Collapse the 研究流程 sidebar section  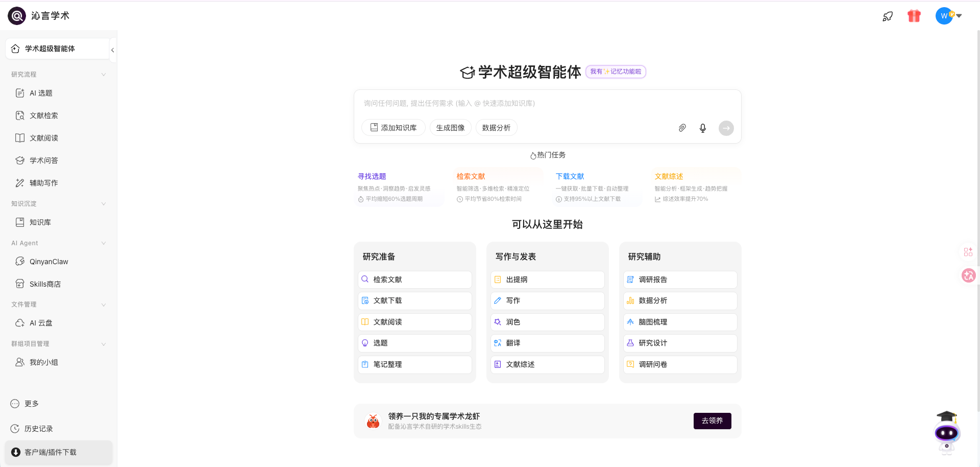click(x=104, y=74)
